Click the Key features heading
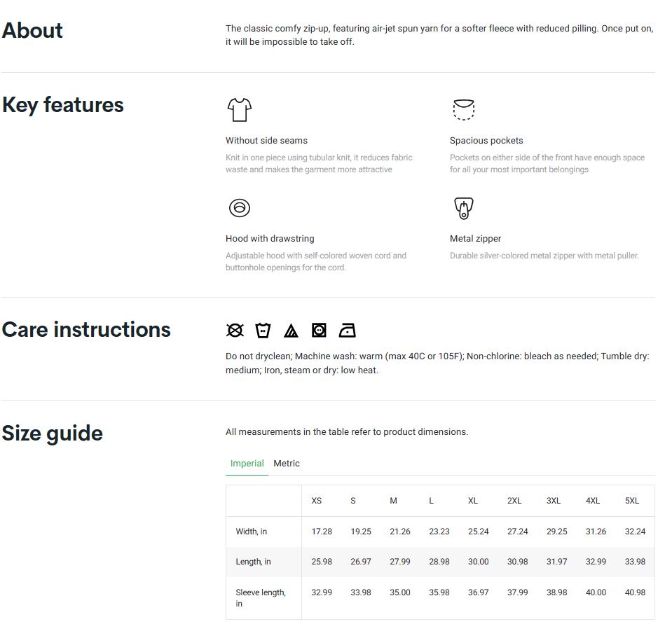This screenshot has height=631, width=672. click(63, 105)
